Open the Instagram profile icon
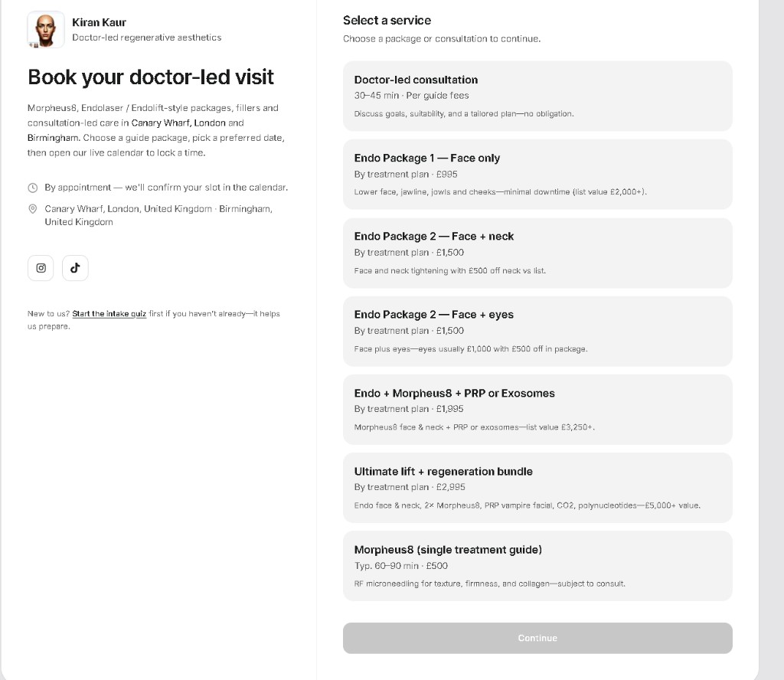The image size is (784, 680). [x=41, y=268]
